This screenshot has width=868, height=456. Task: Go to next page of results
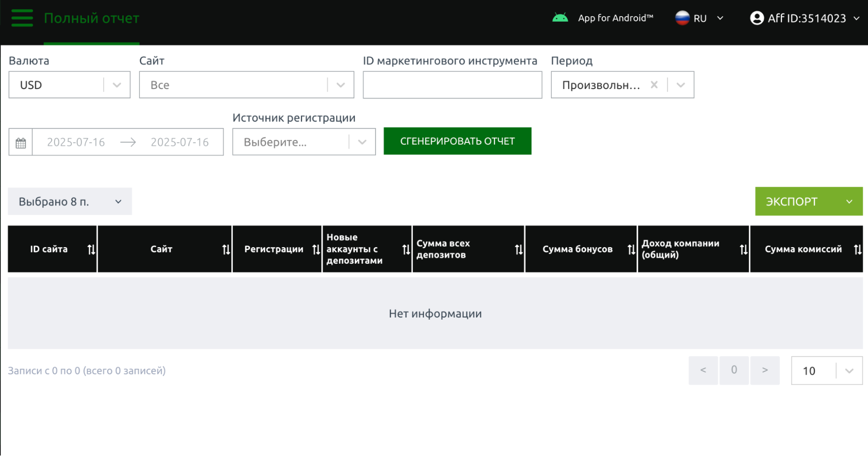pos(765,370)
